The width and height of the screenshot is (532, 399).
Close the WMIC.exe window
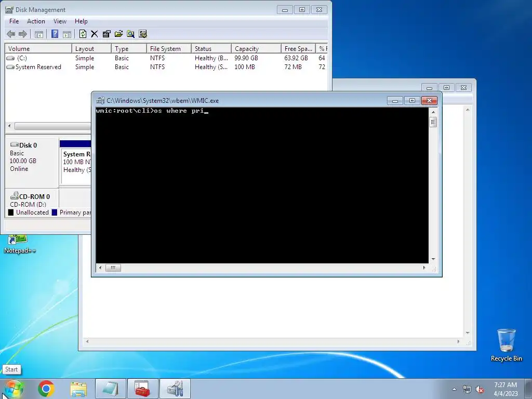(x=429, y=101)
